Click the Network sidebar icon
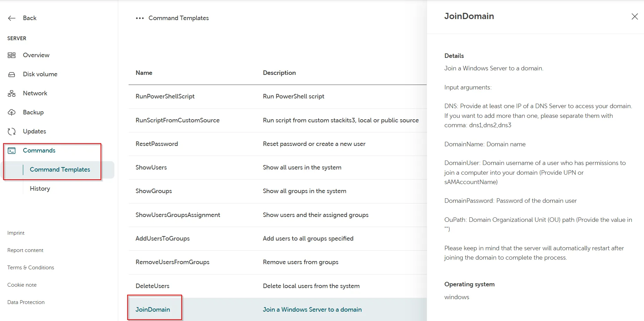 [11, 93]
